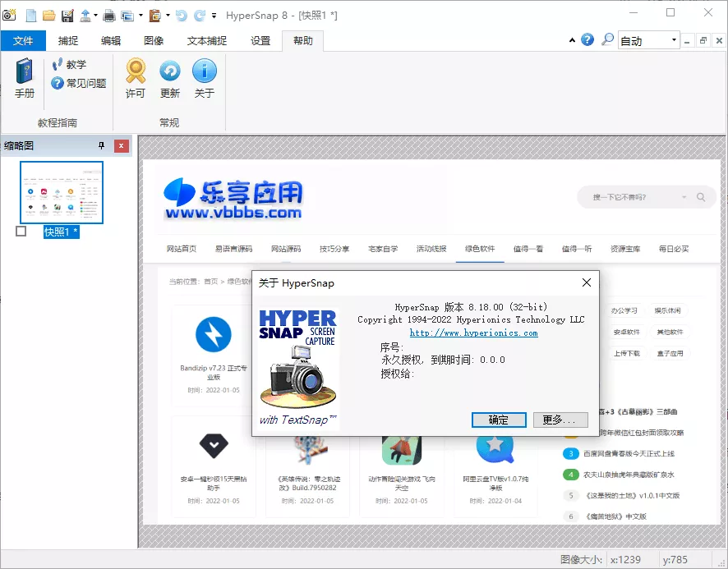Click the 教学 tutorial icon
728x569 pixels.
70,64
